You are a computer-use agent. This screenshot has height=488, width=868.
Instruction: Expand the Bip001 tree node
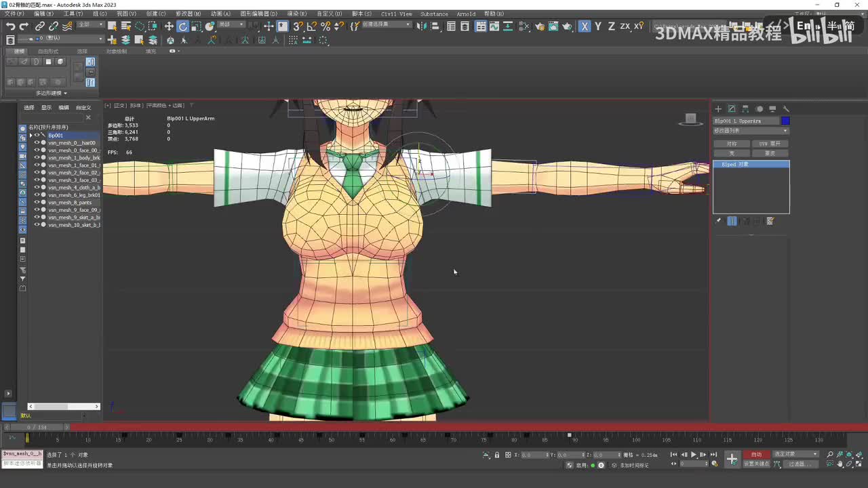point(31,136)
